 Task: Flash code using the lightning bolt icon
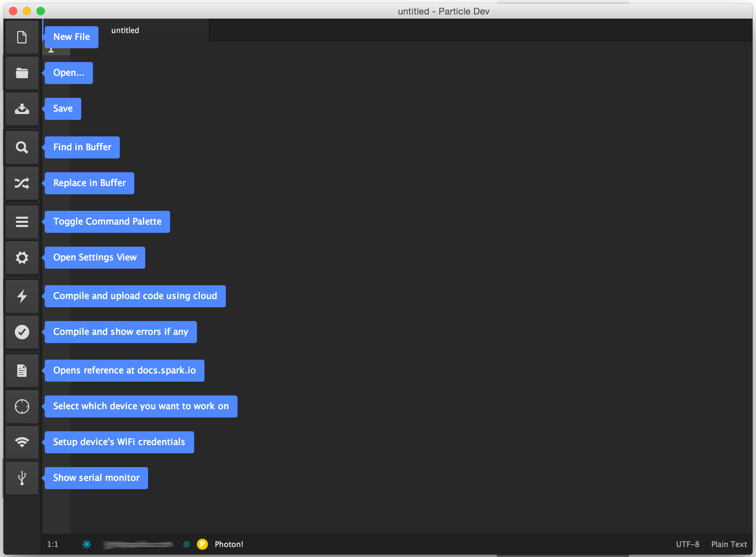coord(22,296)
